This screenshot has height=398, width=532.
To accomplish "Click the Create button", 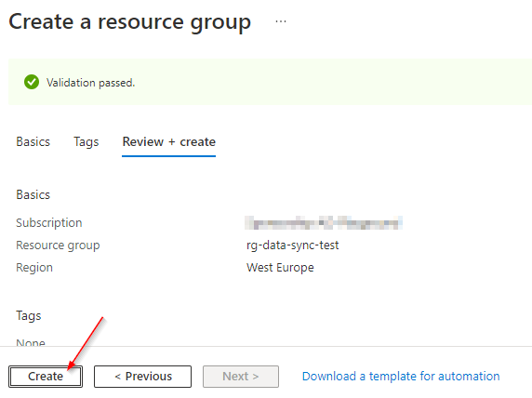I will click(46, 377).
